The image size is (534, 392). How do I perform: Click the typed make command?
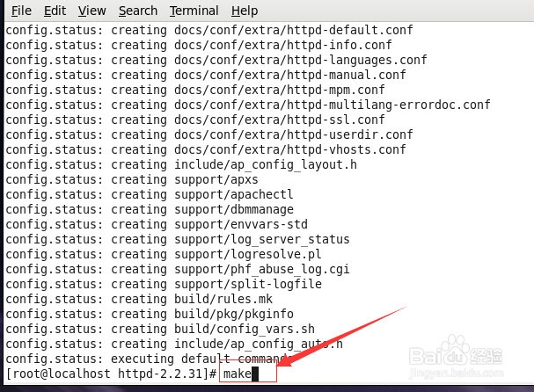[238, 374]
